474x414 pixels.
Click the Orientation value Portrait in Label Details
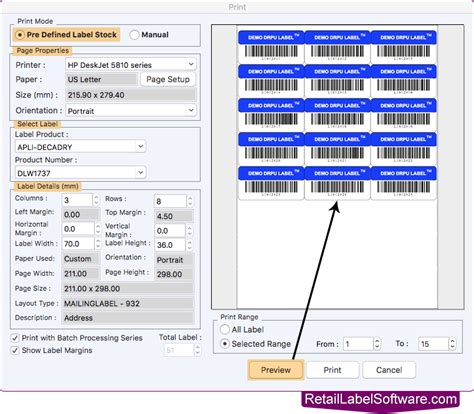coord(174,260)
